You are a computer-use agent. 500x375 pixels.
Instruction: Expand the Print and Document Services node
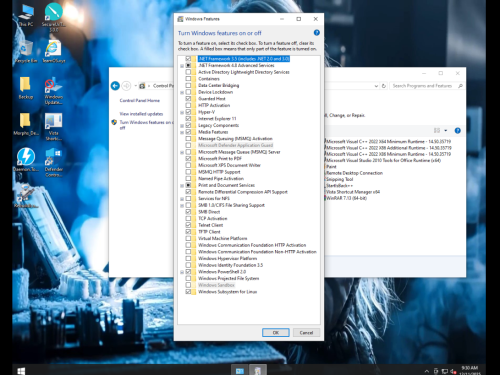point(182,185)
